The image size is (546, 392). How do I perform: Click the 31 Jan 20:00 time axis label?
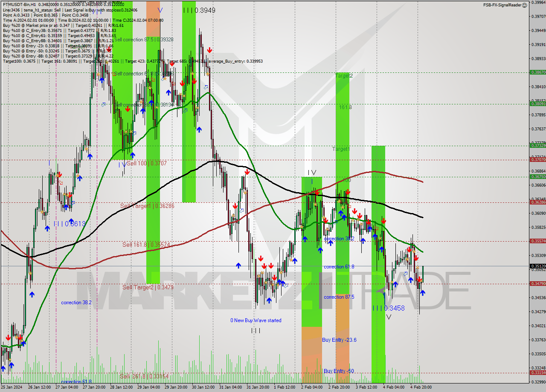[257, 387]
